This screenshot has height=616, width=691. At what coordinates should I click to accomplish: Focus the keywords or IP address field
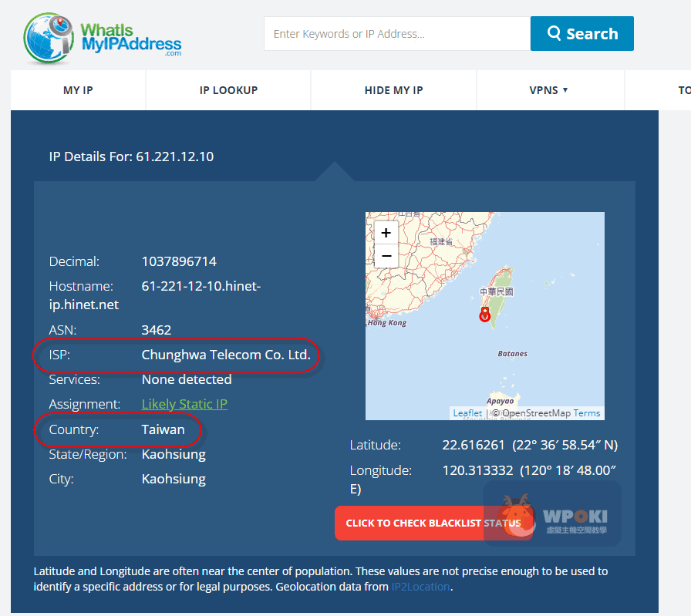coord(396,34)
